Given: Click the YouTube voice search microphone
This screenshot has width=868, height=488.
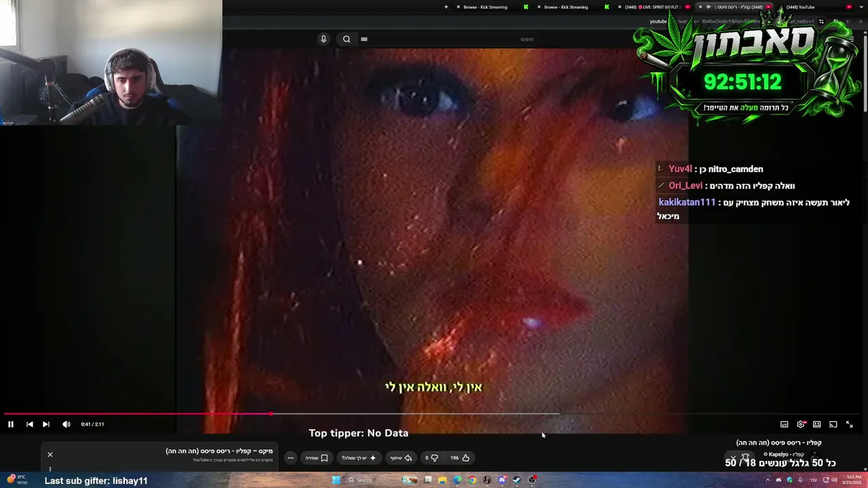Looking at the screenshot, I should click(323, 39).
